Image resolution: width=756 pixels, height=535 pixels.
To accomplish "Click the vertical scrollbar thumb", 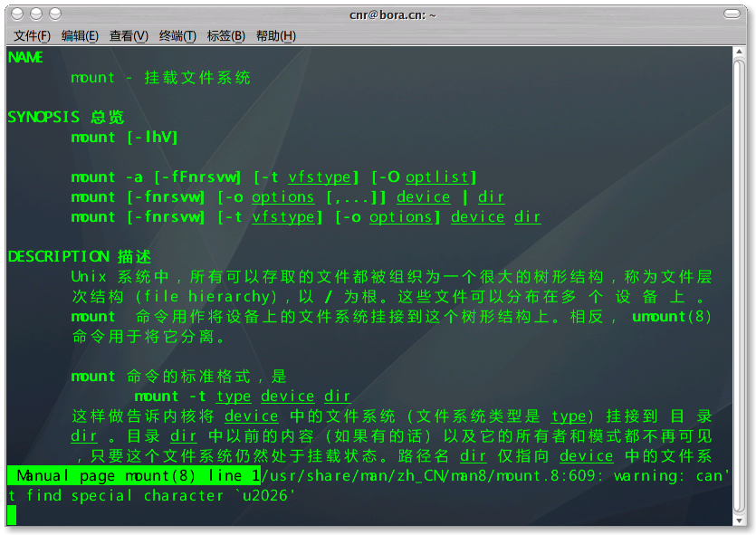I will [x=739, y=286].
